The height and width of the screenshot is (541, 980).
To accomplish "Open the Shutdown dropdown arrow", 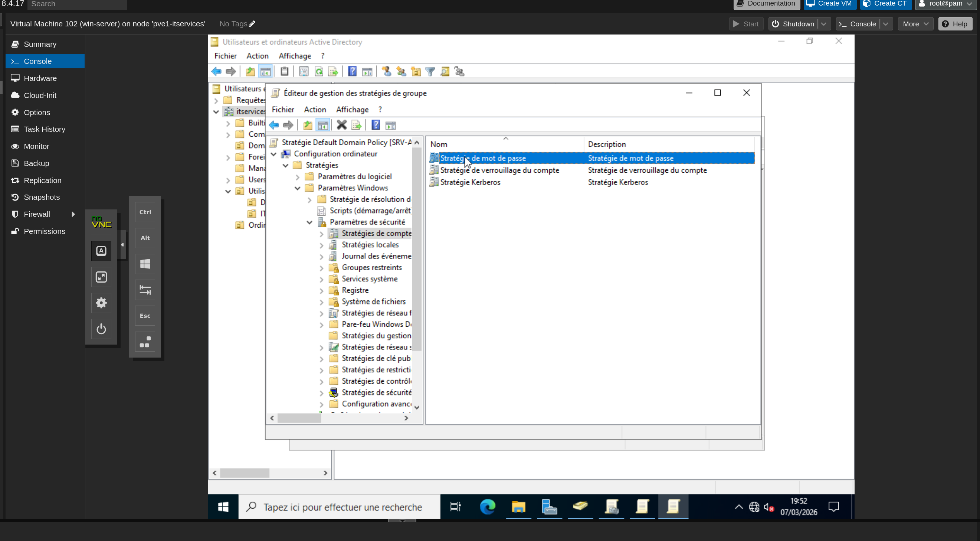I will [x=824, y=24].
